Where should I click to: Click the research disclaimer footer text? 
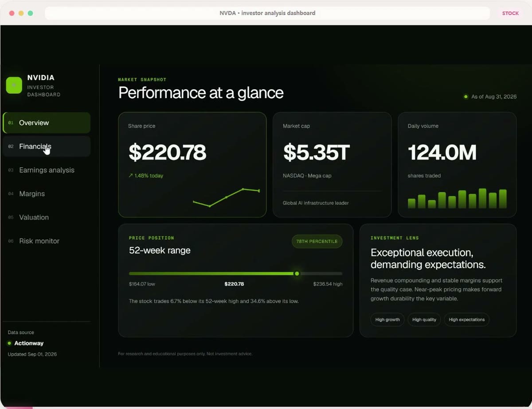[x=185, y=354]
